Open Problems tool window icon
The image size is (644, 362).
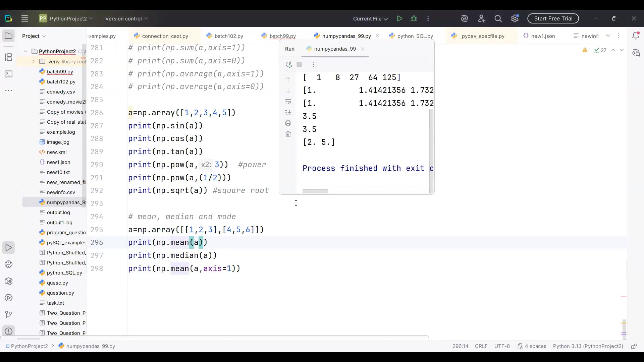9,331
